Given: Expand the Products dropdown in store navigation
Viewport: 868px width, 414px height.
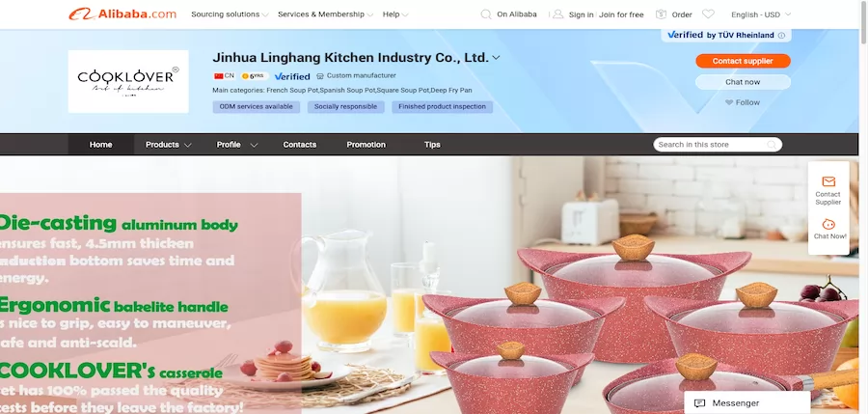Looking at the screenshot, I should [x=168, y=145].
